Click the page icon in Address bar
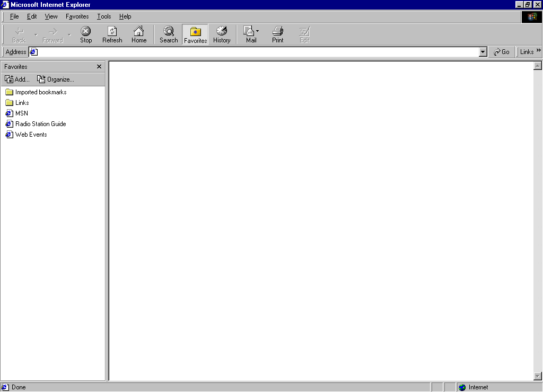543x392 pixels. point(33,52)
